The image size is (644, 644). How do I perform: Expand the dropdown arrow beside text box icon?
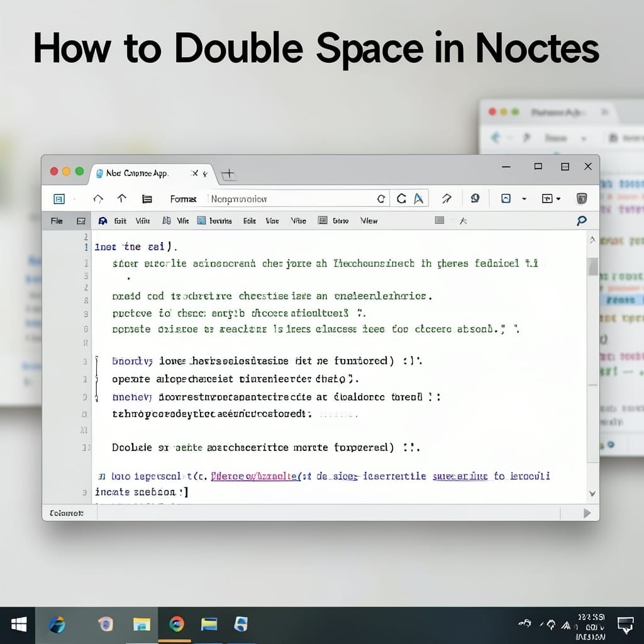point(558,199)
